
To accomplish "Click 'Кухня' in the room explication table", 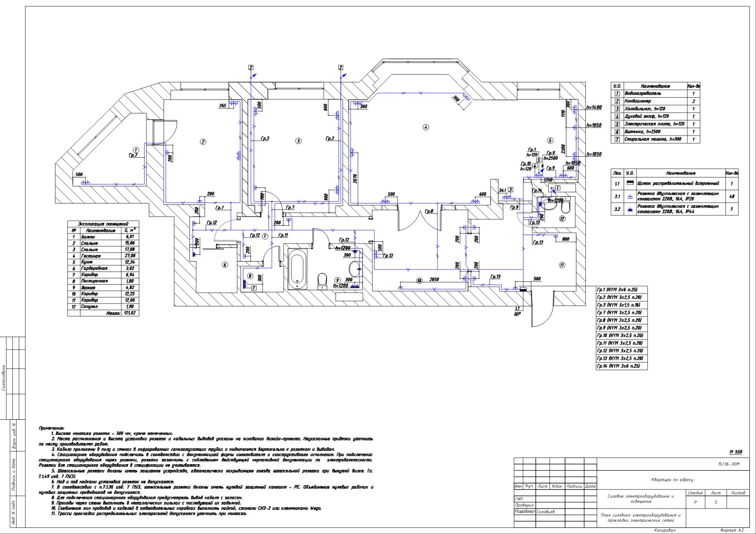I will [87, 262].
